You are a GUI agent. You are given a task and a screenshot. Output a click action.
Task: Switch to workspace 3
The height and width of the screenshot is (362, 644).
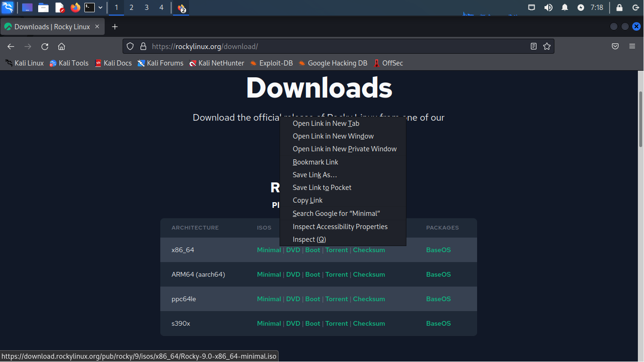147,8
